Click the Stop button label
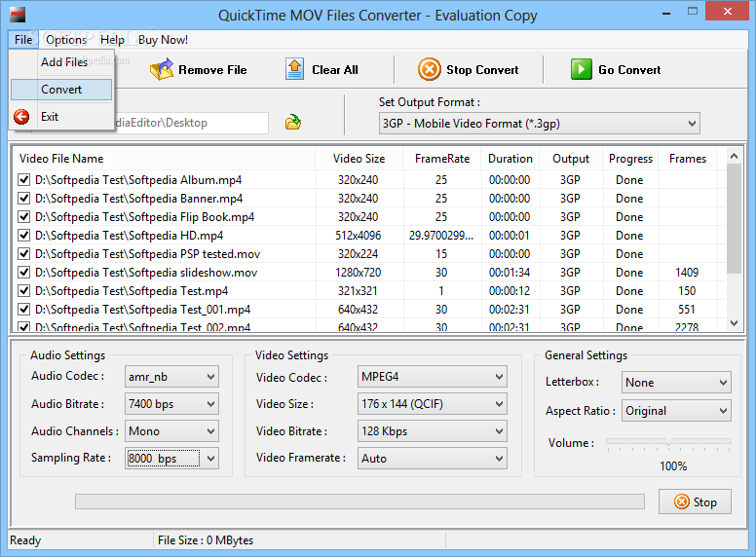756x557 pixels. pyautogui.click(x=705, y=502)
